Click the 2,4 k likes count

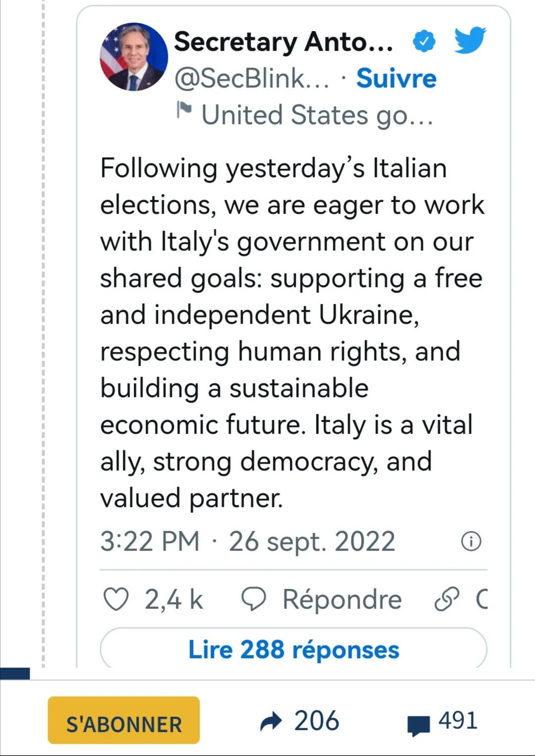174,599
